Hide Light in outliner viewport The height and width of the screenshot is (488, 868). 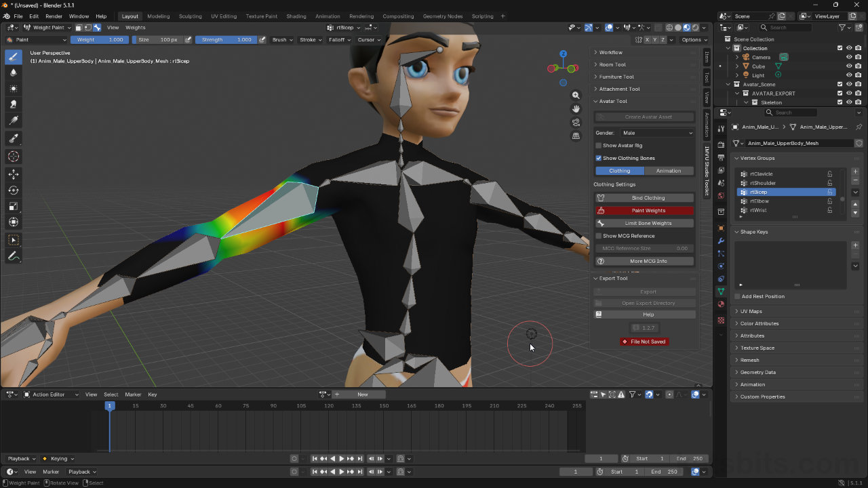849,75
